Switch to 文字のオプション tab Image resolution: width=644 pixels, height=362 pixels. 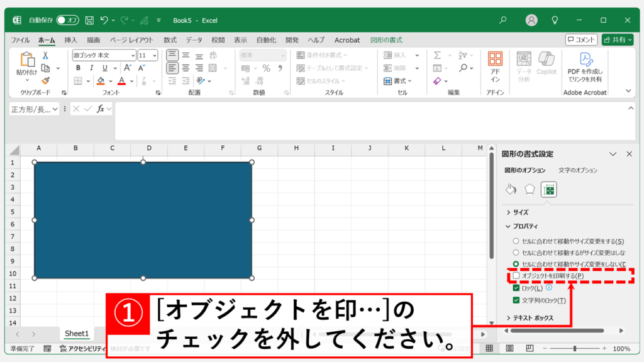click(x=577, y=170)
